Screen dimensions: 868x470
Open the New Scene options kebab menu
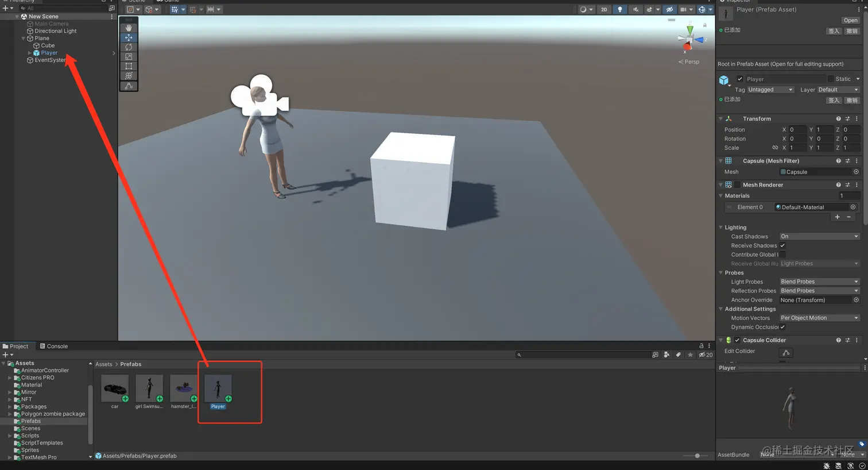pos(111,17)
